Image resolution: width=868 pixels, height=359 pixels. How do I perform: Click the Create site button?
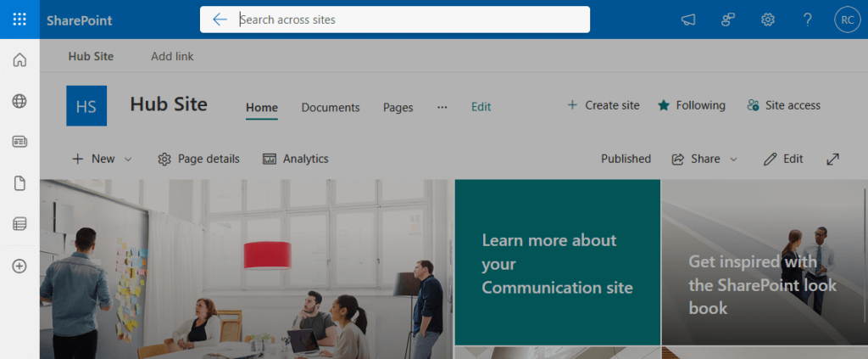point(604,105)
